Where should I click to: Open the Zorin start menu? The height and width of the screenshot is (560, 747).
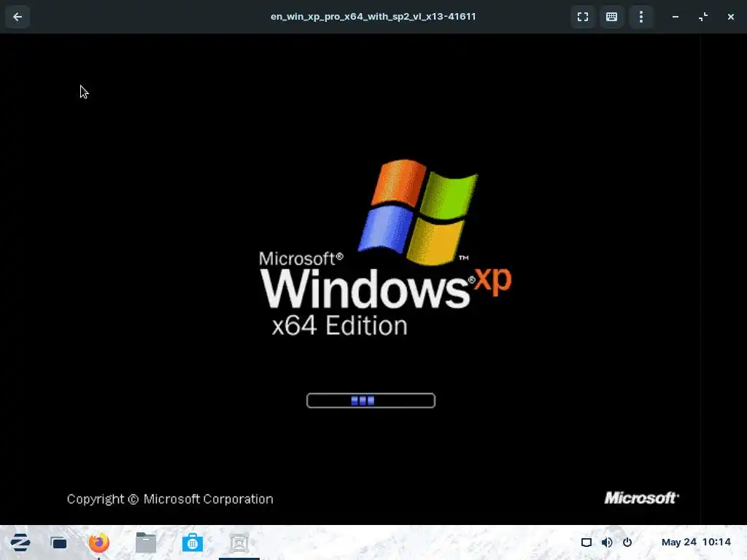click(20, 542)
